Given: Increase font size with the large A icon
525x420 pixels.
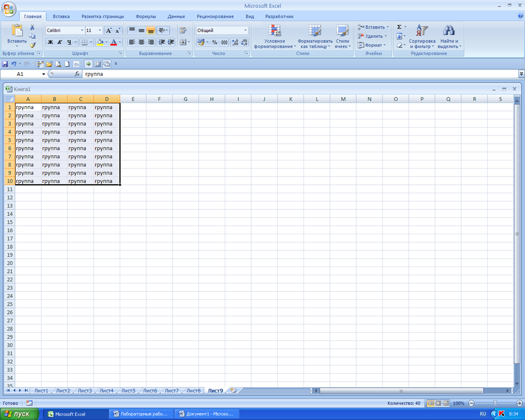Looking at the screenshot, I should pyautogui.click(x=108, y=31).
